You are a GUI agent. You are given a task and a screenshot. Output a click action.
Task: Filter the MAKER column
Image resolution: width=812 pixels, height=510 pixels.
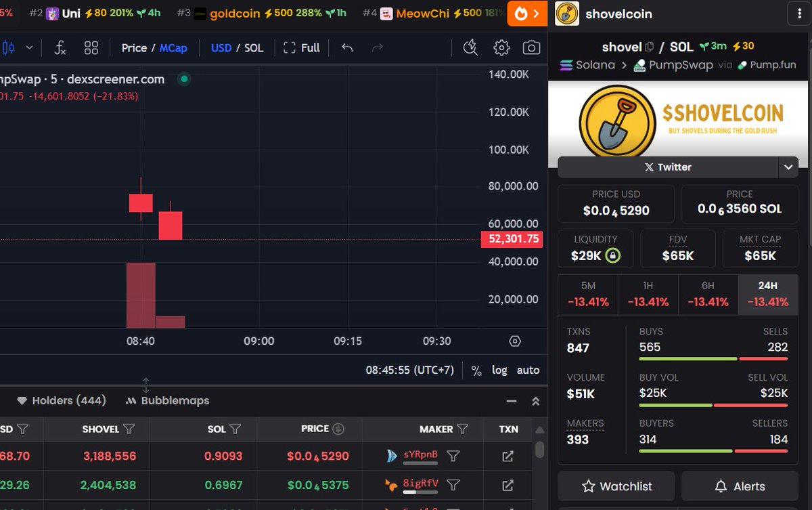point(462,429)
